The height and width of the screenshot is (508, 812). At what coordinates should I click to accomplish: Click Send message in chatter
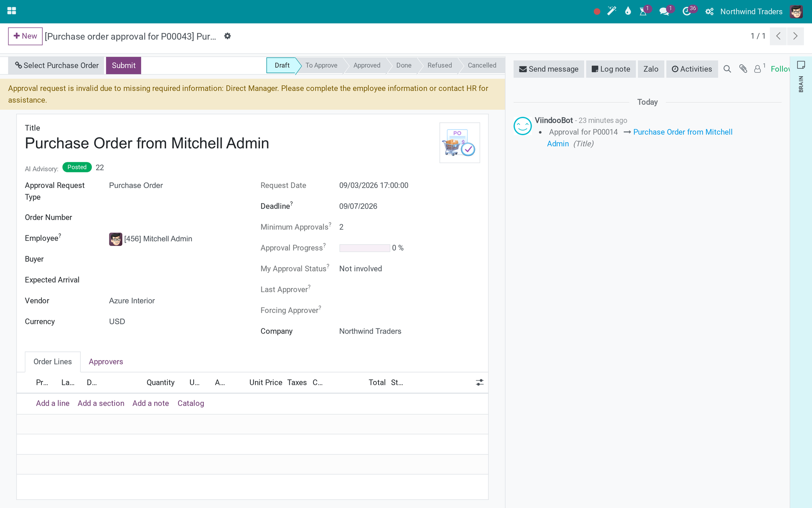pos(549,69)
